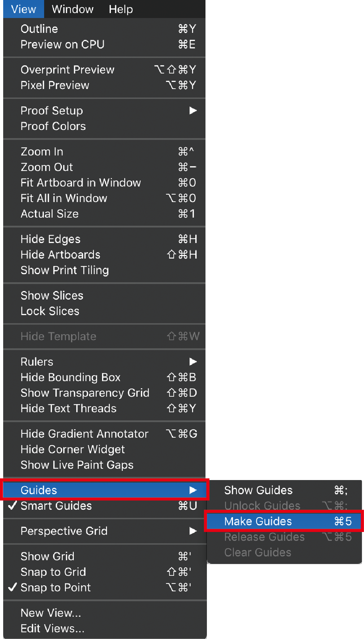364x639 pixels.
Task: Expand the Perspective Grid submenu arrow
Action: pyautogui.click(x=193, y=531)
